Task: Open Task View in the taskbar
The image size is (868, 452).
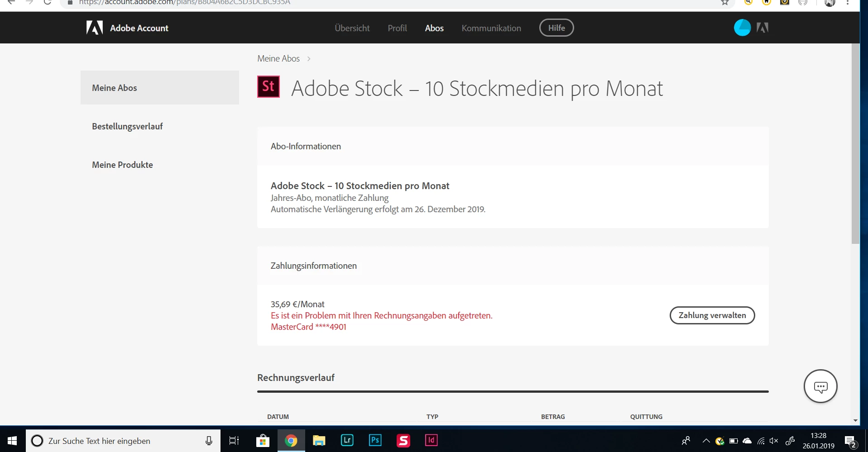Action: [x=234, y=440]
